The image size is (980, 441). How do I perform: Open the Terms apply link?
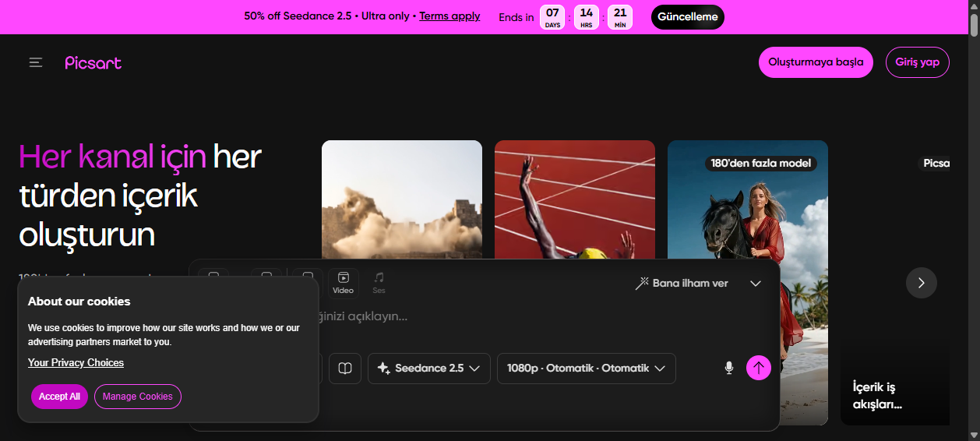(449, 16)
